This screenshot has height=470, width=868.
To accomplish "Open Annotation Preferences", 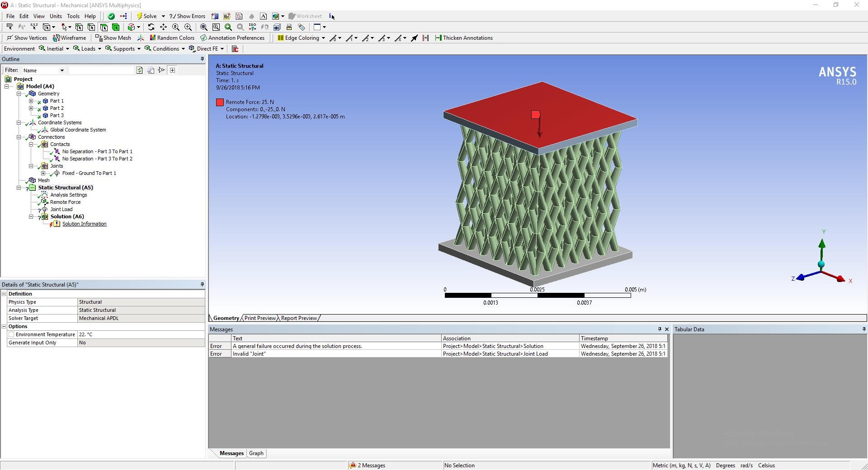I will coord(232,38).
